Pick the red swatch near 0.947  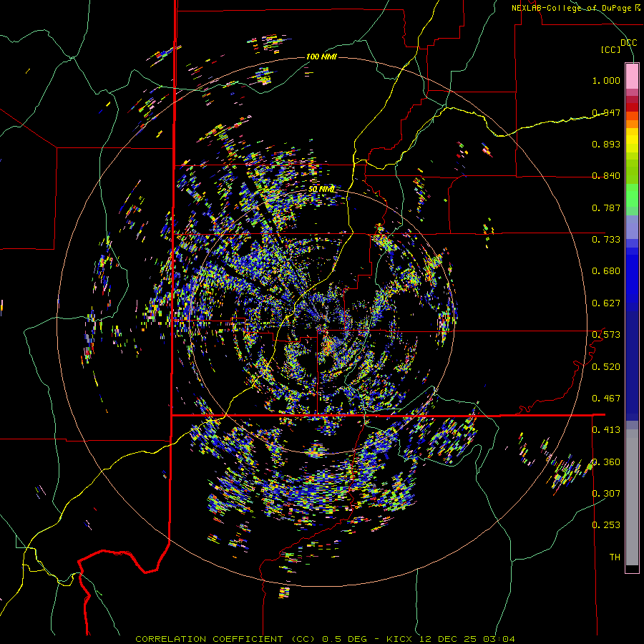[632, 107]
